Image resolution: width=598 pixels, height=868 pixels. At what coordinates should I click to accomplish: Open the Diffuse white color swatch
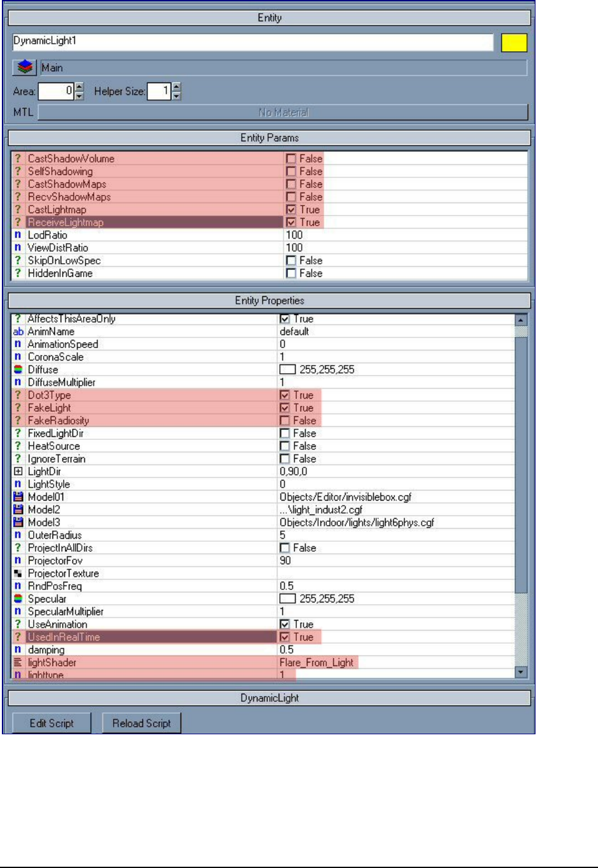click(x=287, y=369)
